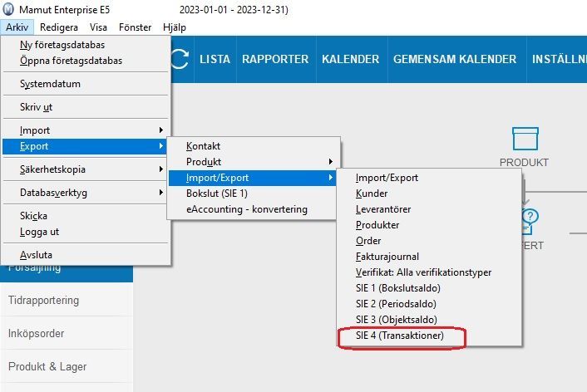This screenshot has height=392, width=587.
Task: Choose Fakturajournal export option
Action: pos(429,257)
